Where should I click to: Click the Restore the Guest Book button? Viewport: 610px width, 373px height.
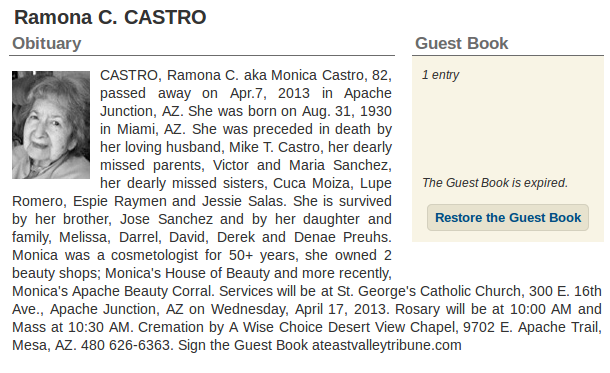tap(508, 217)
